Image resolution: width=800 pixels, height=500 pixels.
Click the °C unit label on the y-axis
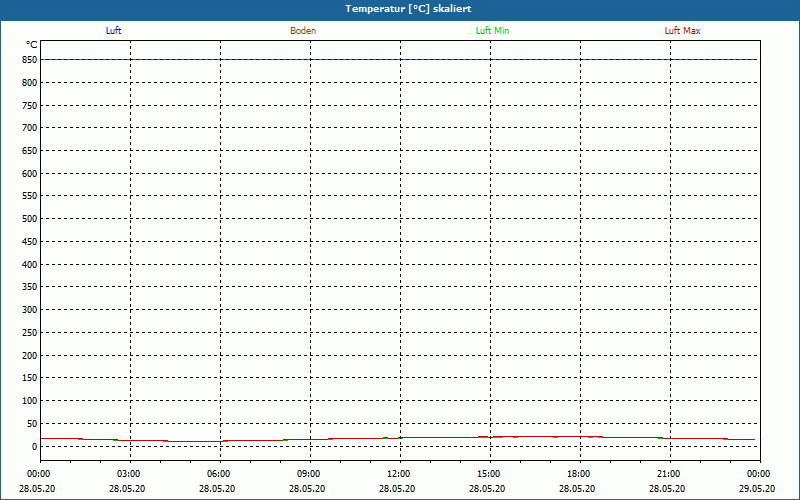32,44
